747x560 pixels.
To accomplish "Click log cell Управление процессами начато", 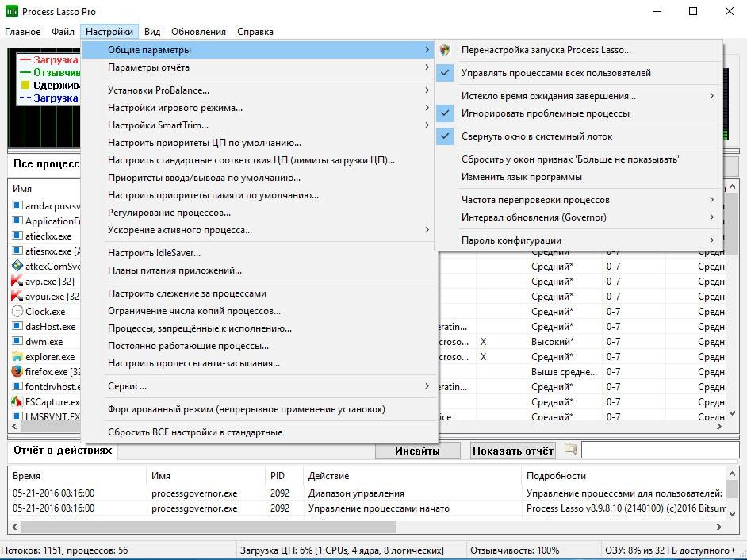I will pyautogui.click(x=379, y=508).
